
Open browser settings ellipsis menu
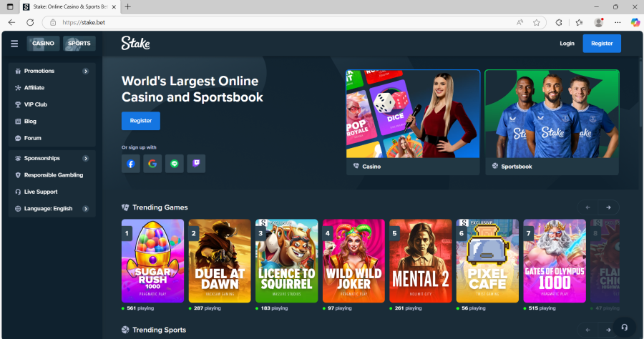618,23
